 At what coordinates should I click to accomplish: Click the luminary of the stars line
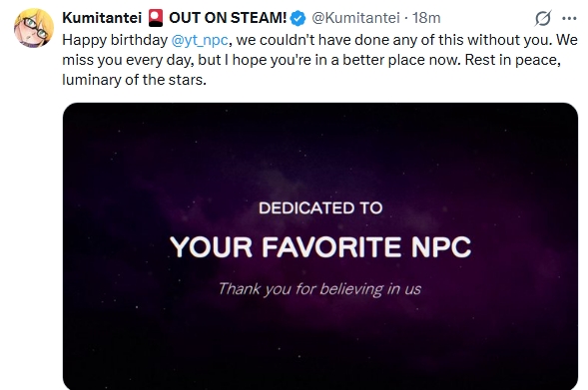click(134, 80)
